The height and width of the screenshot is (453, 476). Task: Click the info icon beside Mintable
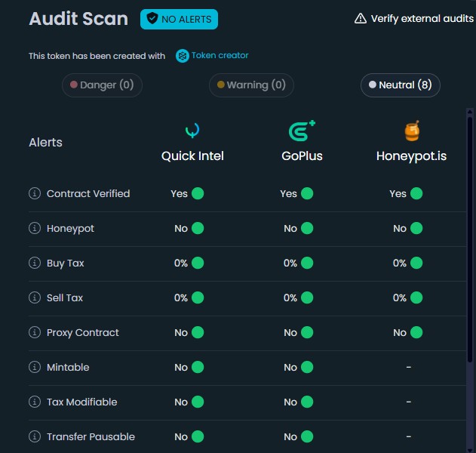tap(35, 367)
